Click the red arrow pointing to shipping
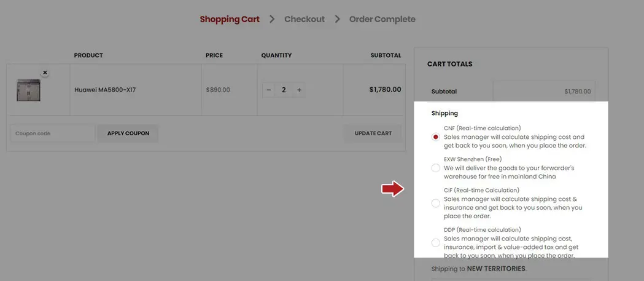Screen dimensions: 644x281 point(392,189)
